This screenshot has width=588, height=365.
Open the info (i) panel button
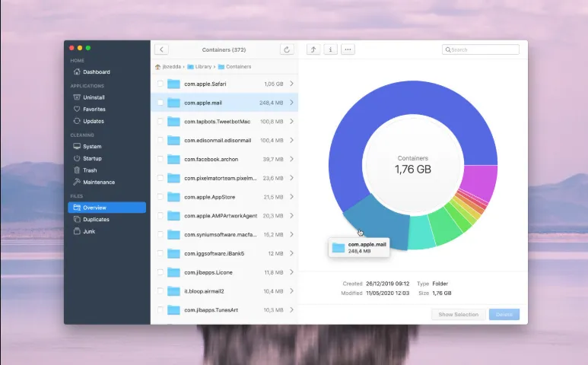point(330,49)
